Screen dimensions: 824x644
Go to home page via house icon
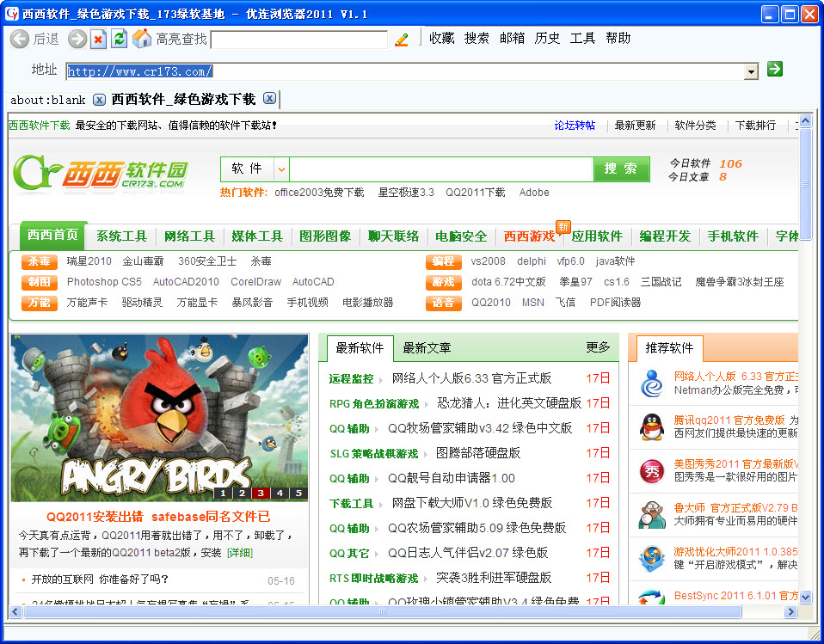pos(141,39)
